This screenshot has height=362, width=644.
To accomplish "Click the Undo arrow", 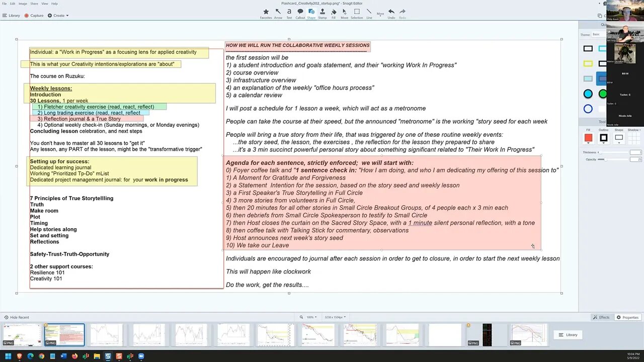I will pyautogui.click(x=391, y=14).
